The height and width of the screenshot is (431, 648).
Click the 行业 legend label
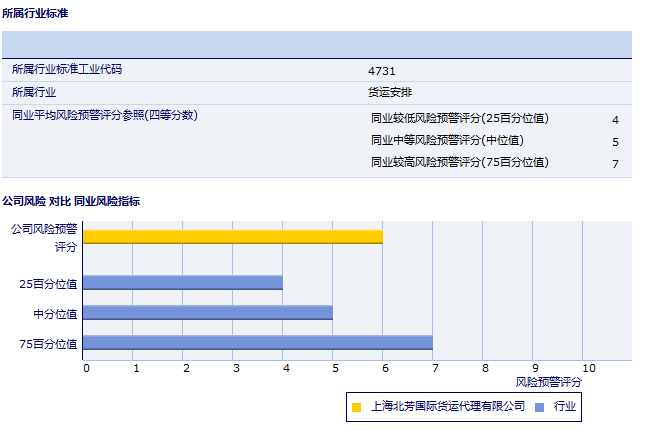pos(565,407)
